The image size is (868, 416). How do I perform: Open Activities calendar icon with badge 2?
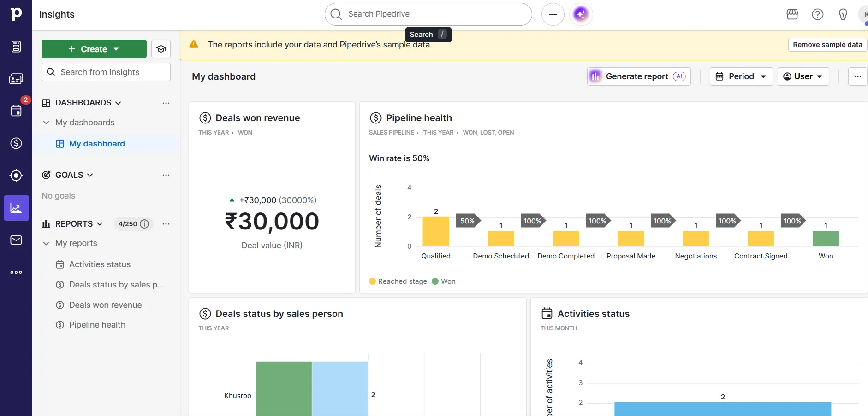point(16,111)
